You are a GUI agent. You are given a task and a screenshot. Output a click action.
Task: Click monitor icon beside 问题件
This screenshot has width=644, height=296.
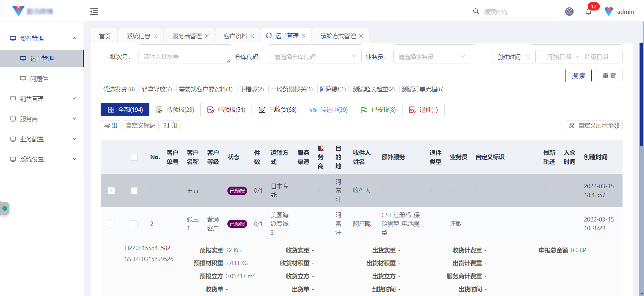tap(23, 79)
